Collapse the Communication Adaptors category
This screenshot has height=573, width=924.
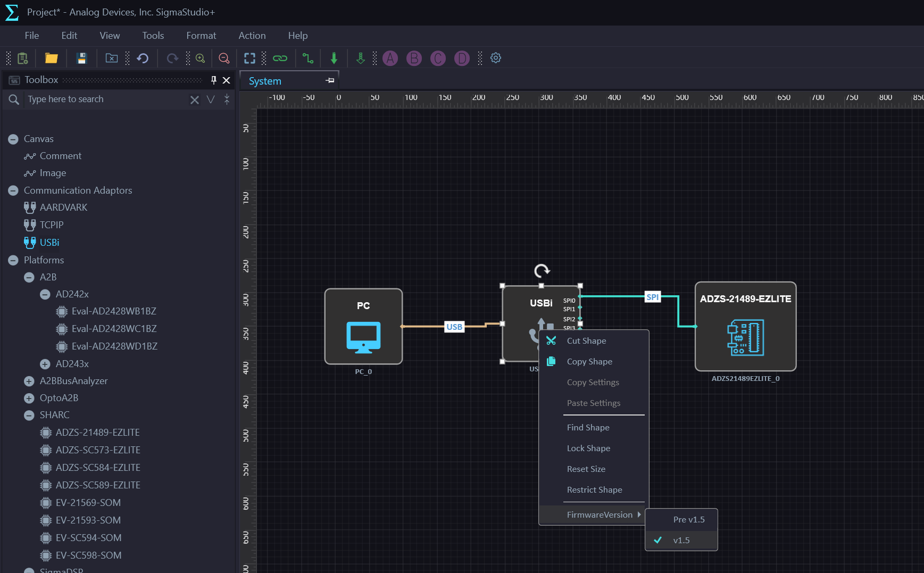click(13, 190)
